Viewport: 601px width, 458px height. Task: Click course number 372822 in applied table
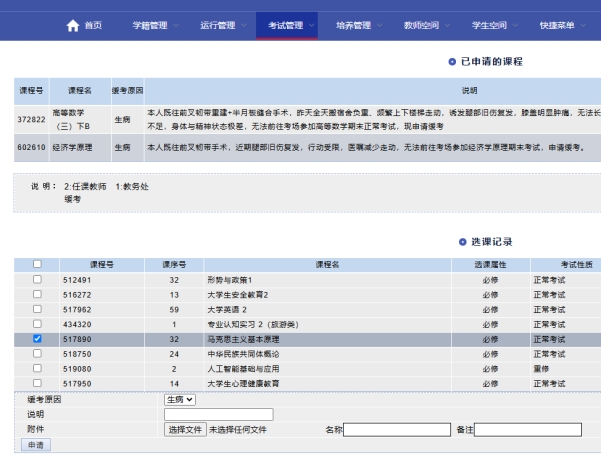click(31, 120)
